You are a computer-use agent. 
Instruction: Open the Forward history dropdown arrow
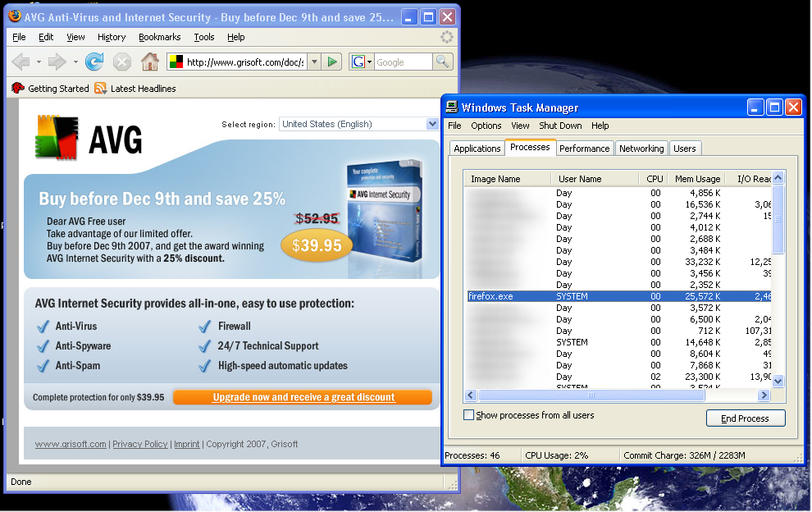75,62
